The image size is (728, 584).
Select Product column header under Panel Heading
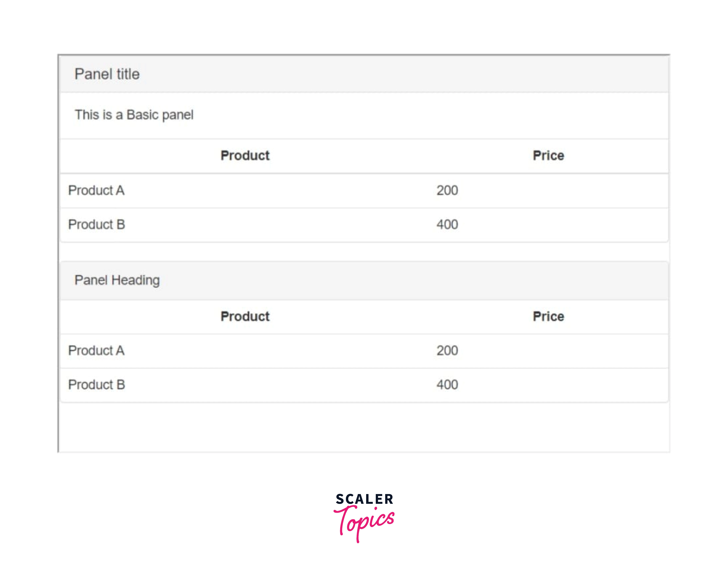245,317
